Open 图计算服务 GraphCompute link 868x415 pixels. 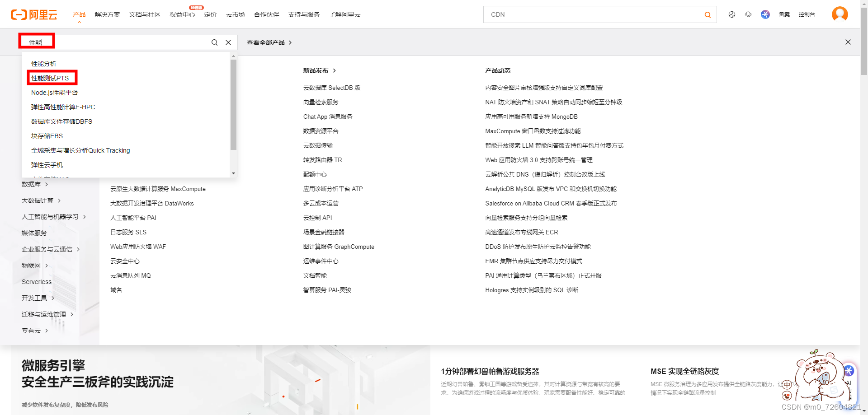click(339, 247)
